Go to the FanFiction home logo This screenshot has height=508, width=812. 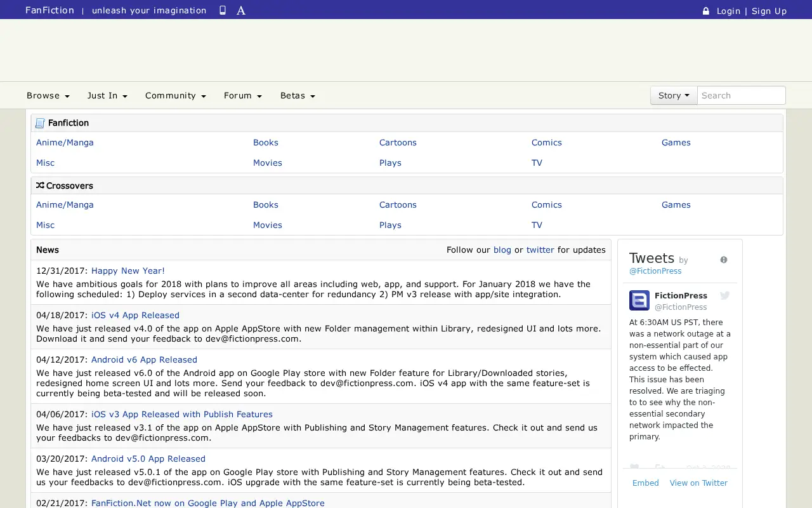point(49,10)
